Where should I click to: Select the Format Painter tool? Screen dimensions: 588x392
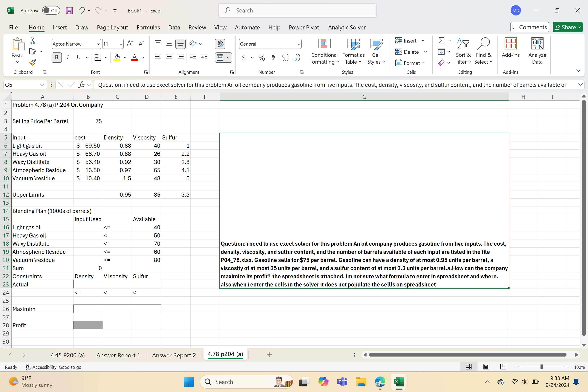[x=32, y=63]
